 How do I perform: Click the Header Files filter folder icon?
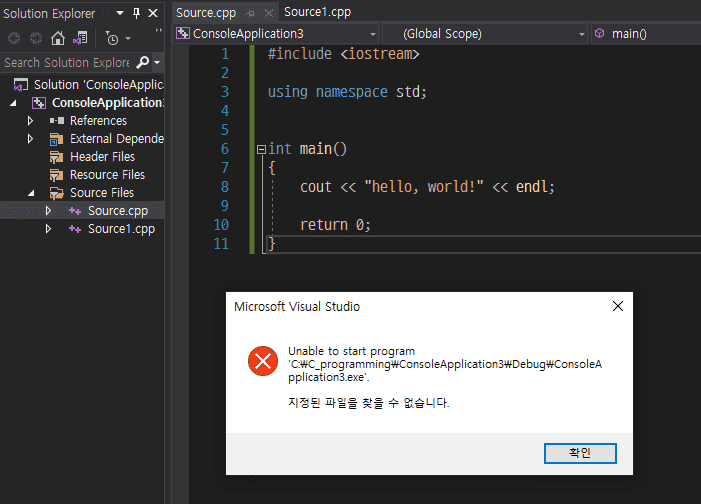click(56, 157)
